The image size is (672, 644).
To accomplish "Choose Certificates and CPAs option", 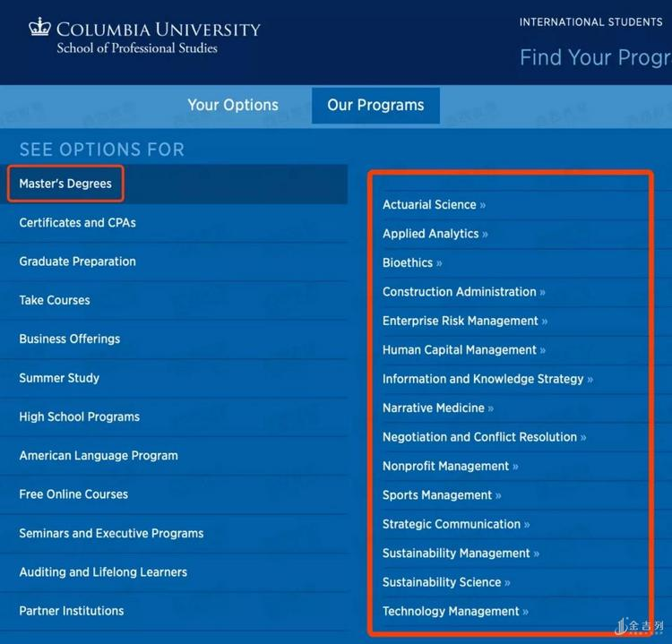I will [x=78, y=222].
